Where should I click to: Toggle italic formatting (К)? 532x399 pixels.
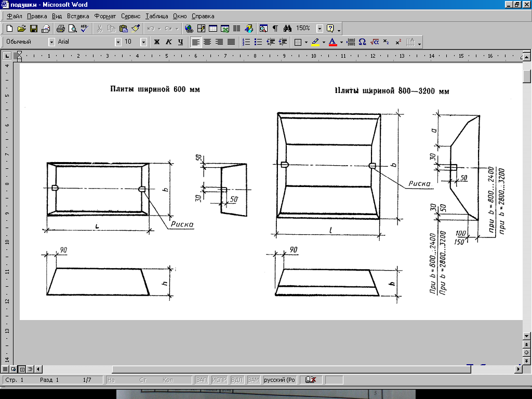coord(168,42)
